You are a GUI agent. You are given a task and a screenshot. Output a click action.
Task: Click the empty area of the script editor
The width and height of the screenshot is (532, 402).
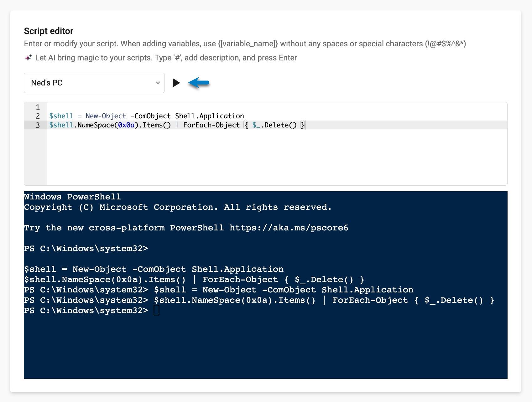point(277,157)
